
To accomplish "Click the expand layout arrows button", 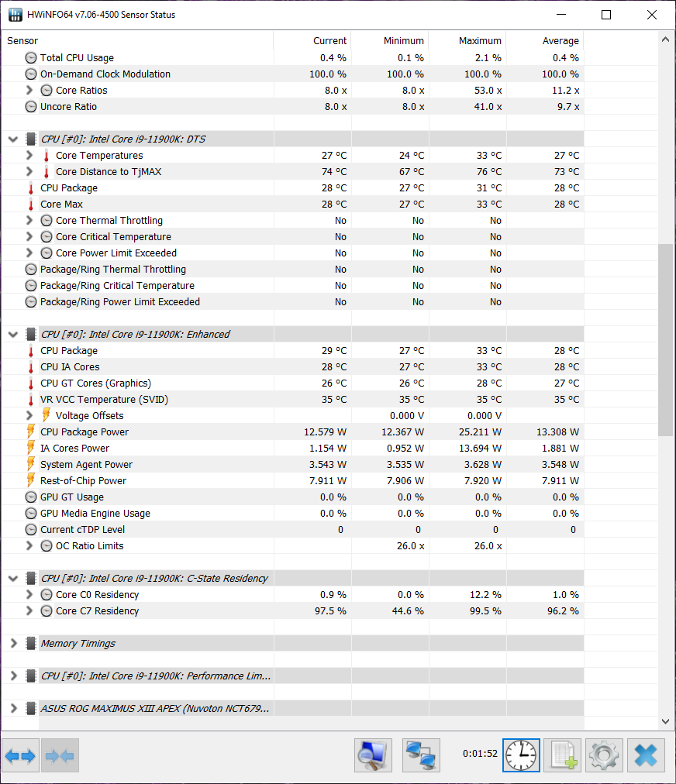I will click(x=20, y=756).
